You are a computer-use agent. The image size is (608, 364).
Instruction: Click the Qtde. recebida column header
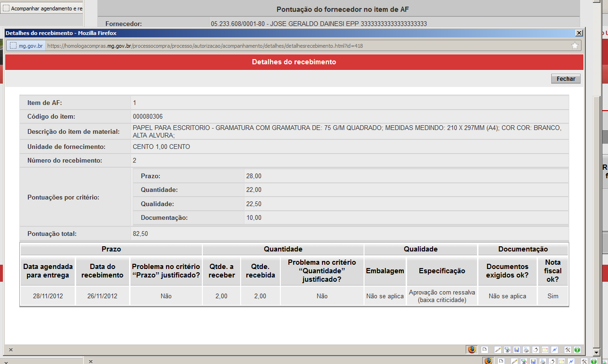261,271
